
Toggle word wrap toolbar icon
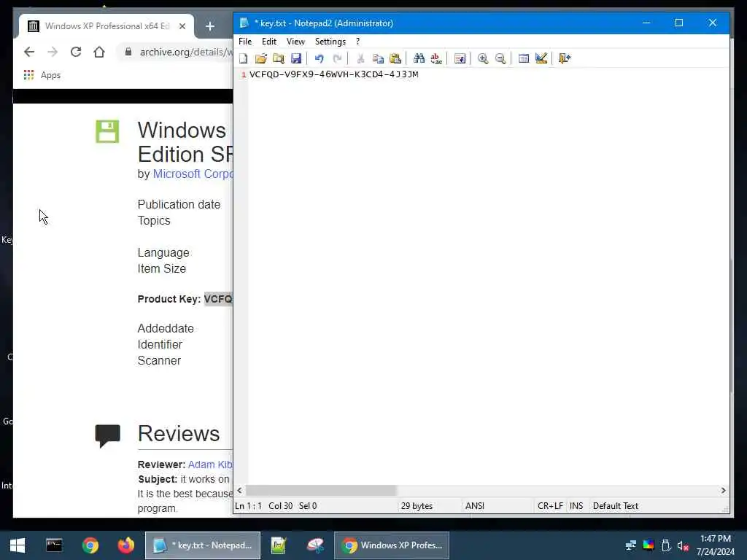point(460,58)
